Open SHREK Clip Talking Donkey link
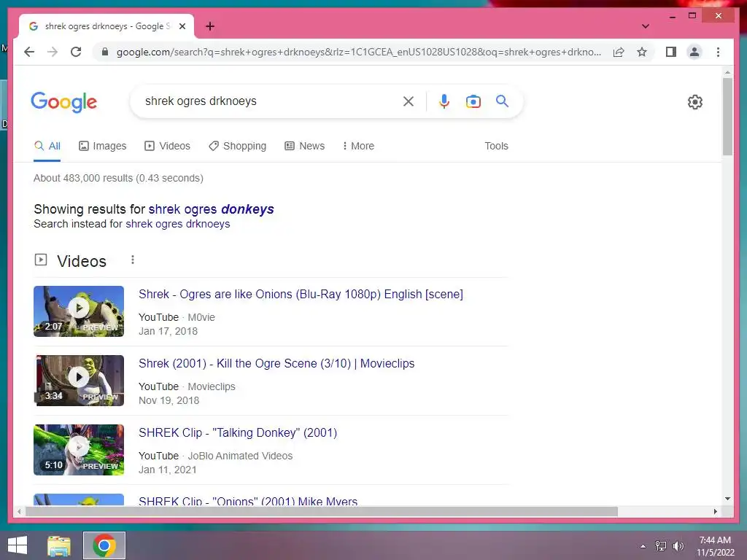The height and width of the screenshot is (560, 747). (238, 433)
